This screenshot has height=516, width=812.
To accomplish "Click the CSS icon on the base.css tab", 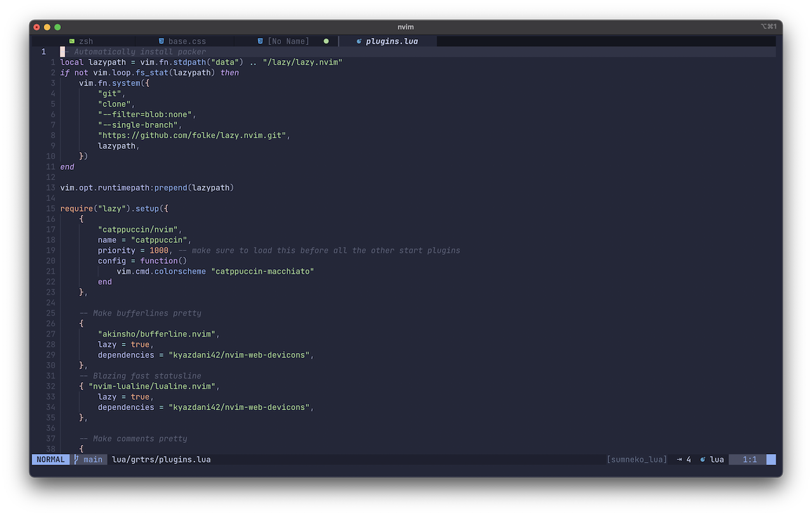I will (160, 41).
